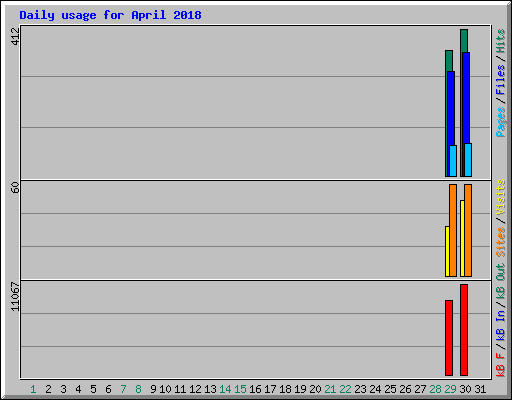Screen dimensions: 512x400
Task: Select day 28 on the x-axis
Action: [435, 389]
